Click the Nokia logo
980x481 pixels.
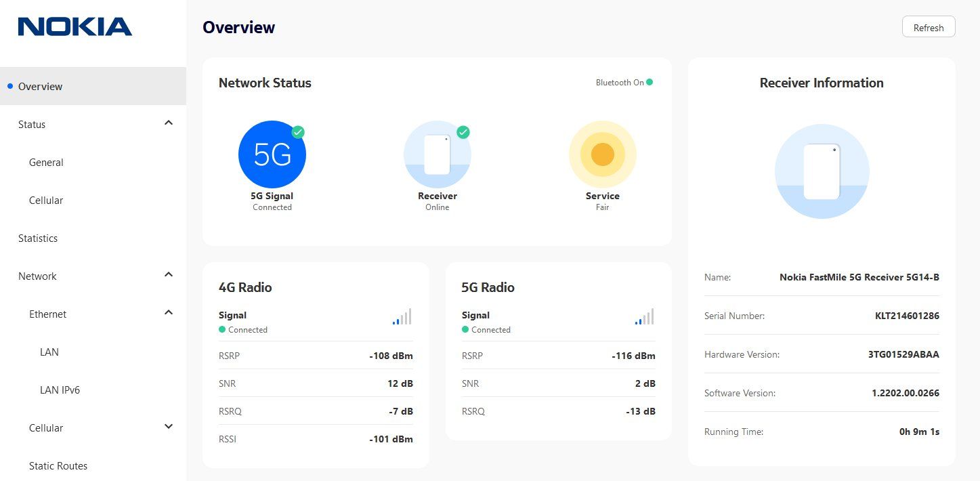pyautogui.click(x=75, y=27)
